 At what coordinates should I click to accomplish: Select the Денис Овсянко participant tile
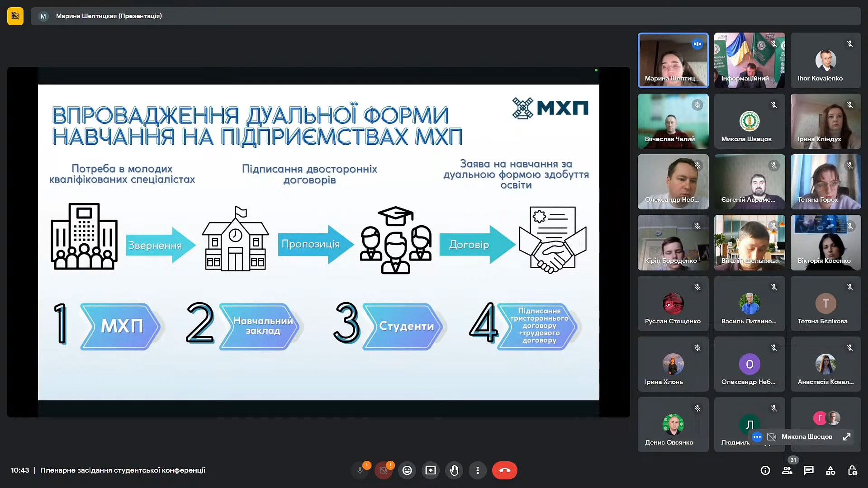(x=673, y=425)
